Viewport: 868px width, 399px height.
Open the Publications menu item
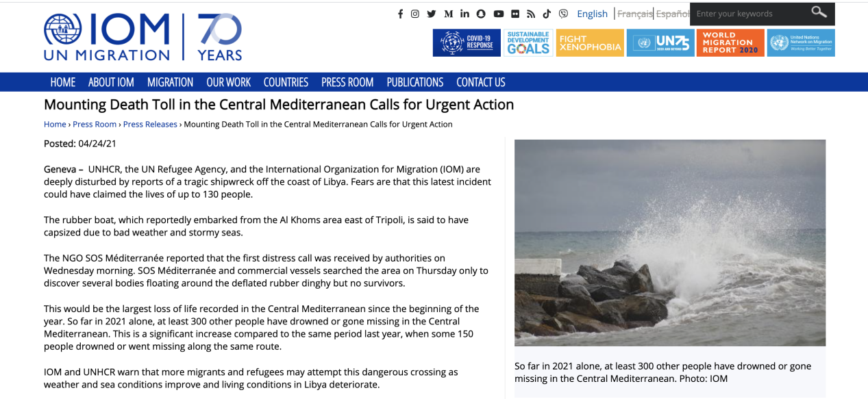pos(414,82)
